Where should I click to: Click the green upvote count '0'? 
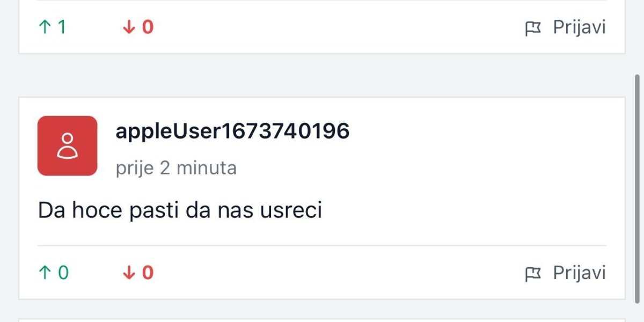click(x=63, y=273)
